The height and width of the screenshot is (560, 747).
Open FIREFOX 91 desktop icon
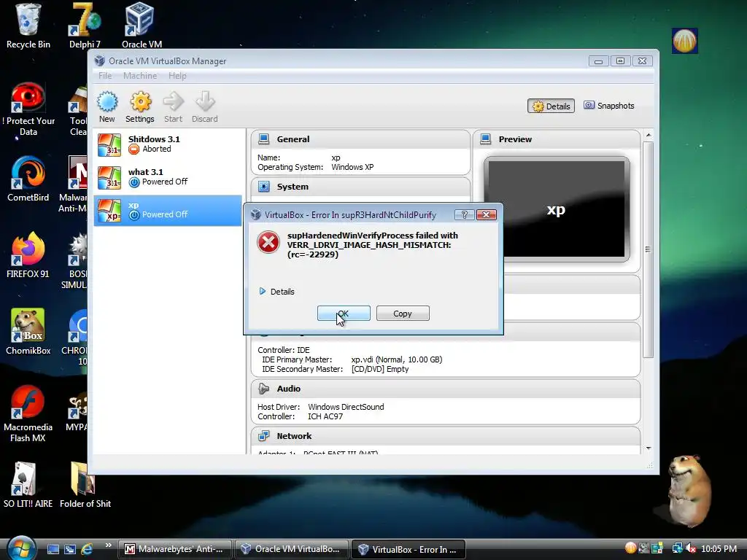click(x=28, y=256)
